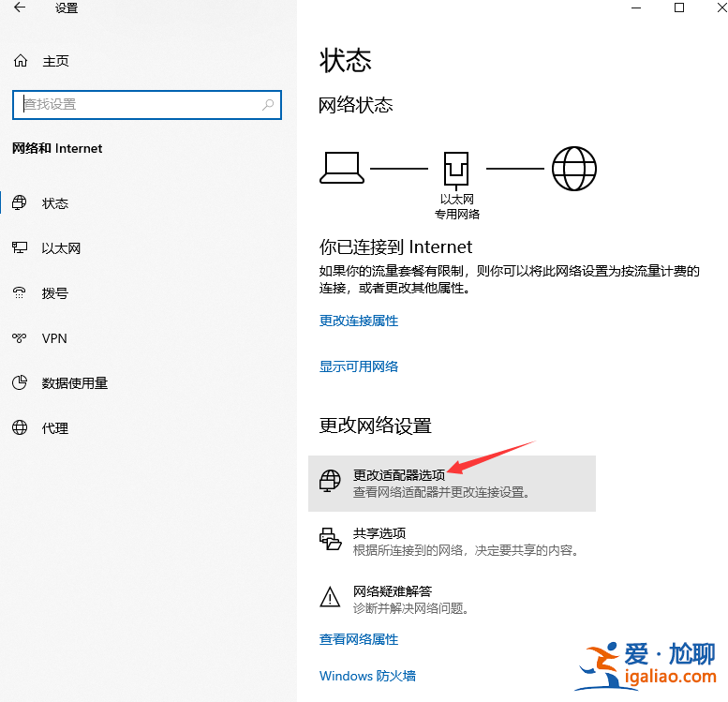The width and height of the screenshot is (728, 702).
Task: Focus the 查找设置 search box
Action: click(147, 105)
